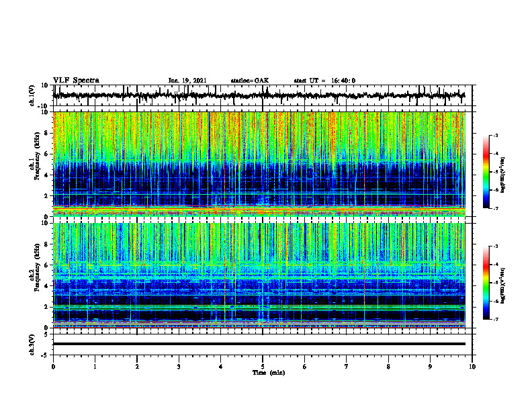Image resolution: width=532 pixels, height=411 pixels.
Task: Click the ch.1 frequency spectrogram panel
Action: 259,164
